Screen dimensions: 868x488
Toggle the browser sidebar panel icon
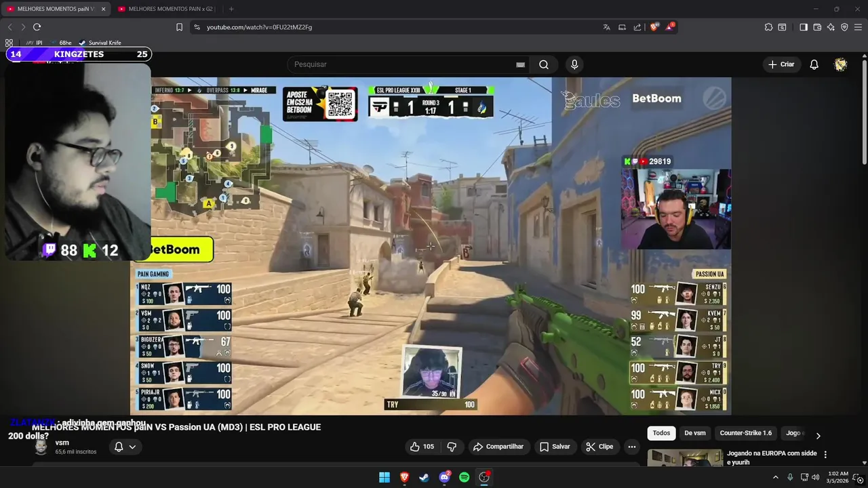tap(804, 27)
